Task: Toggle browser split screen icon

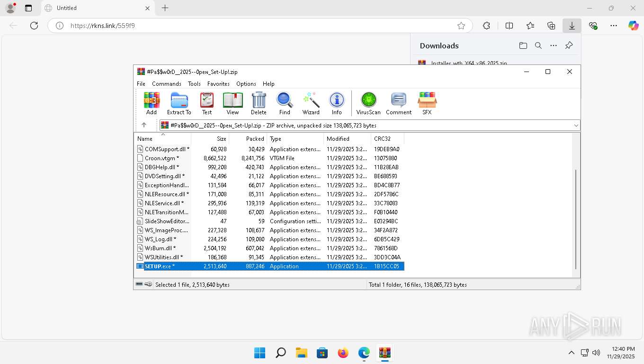Action: coord(509,26)
